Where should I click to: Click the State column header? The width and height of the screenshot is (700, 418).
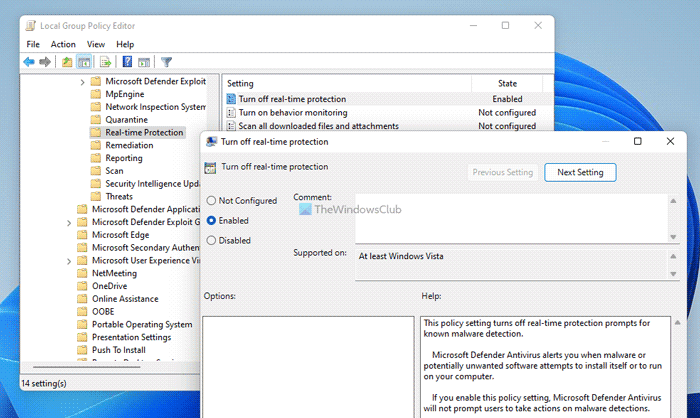click(507, 84)
